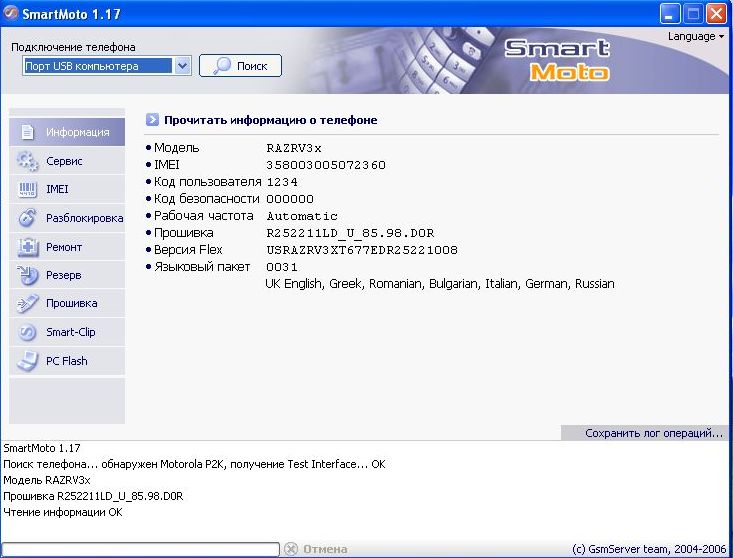Open the Резерв section

[64, 275]
